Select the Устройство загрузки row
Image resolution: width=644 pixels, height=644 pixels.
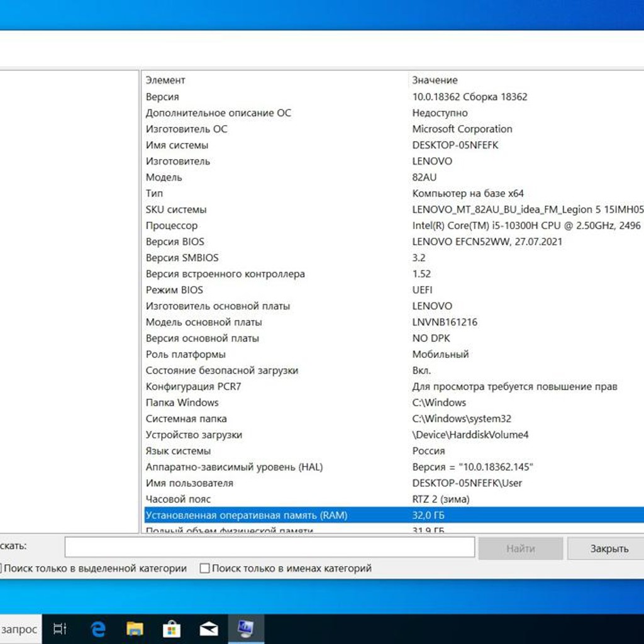tap(394, 435)
